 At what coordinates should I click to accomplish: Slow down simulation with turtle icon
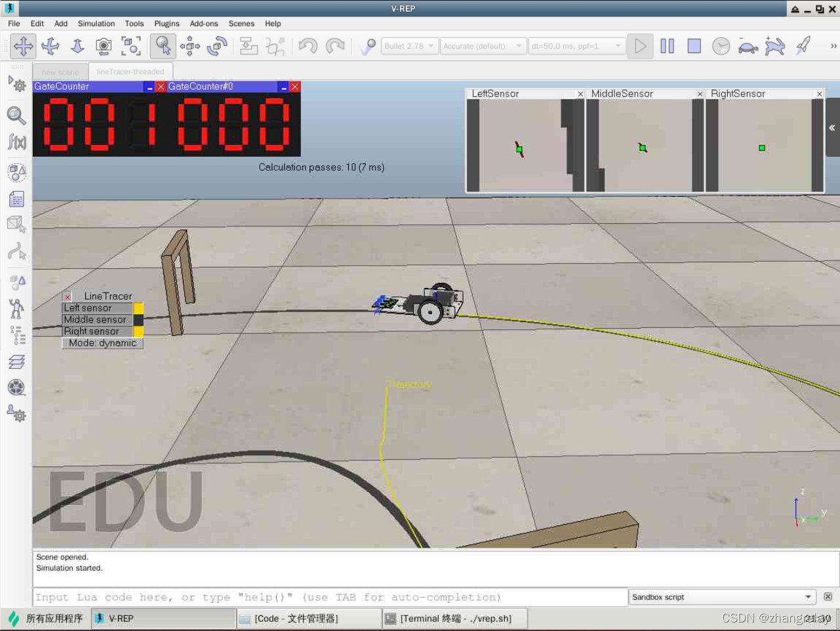[748, 46]
